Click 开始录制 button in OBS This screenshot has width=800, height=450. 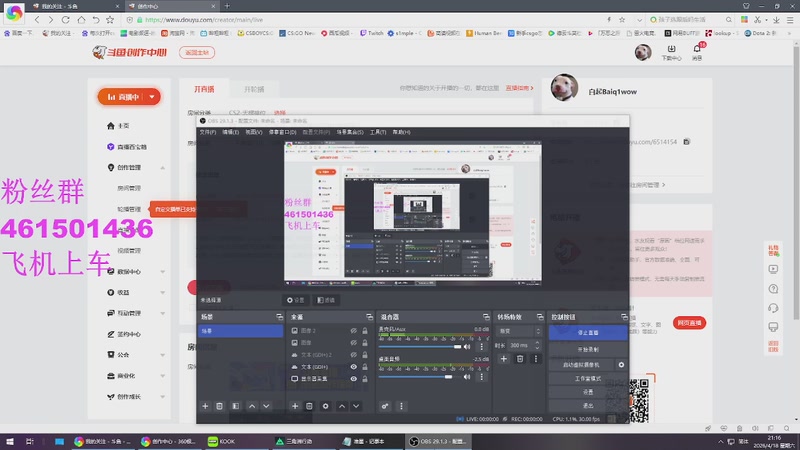pos(588,349)
